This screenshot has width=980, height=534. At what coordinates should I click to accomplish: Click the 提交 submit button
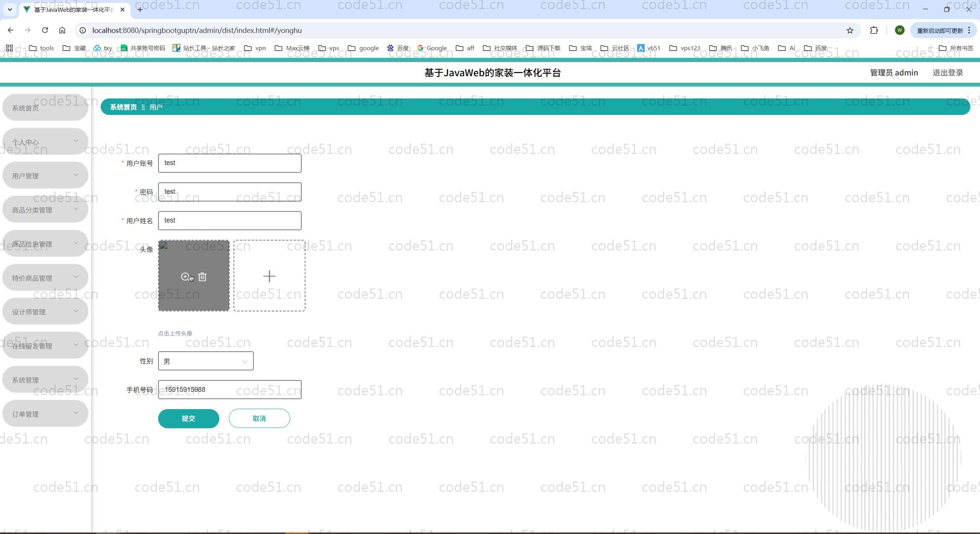188,418
